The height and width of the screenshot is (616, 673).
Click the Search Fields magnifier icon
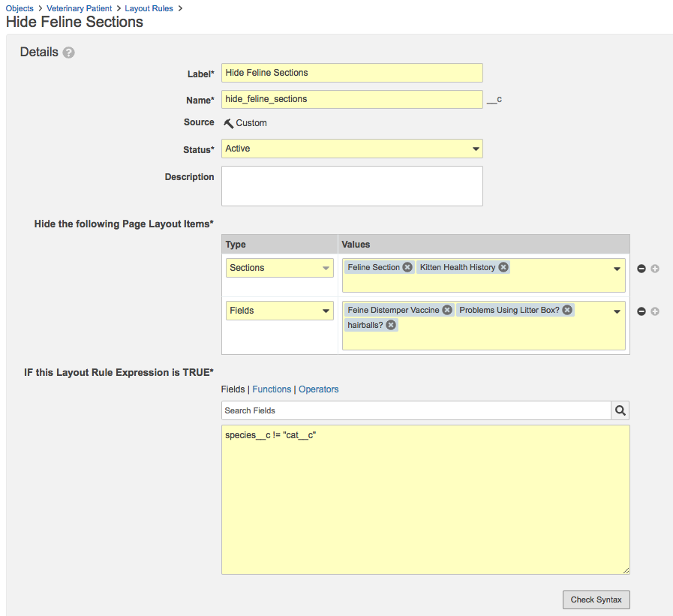pyautogui.click(x=620, y=410)
